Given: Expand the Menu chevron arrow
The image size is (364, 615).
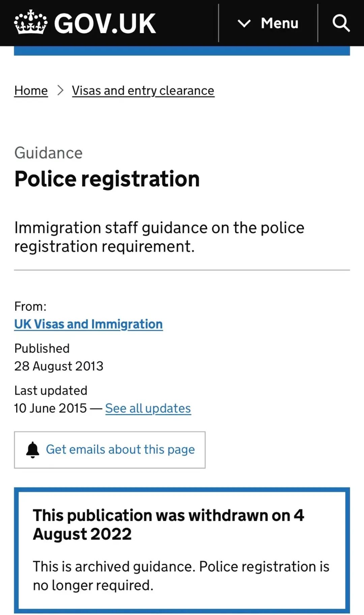Looking at the screenshot, I should coord(244,23).
